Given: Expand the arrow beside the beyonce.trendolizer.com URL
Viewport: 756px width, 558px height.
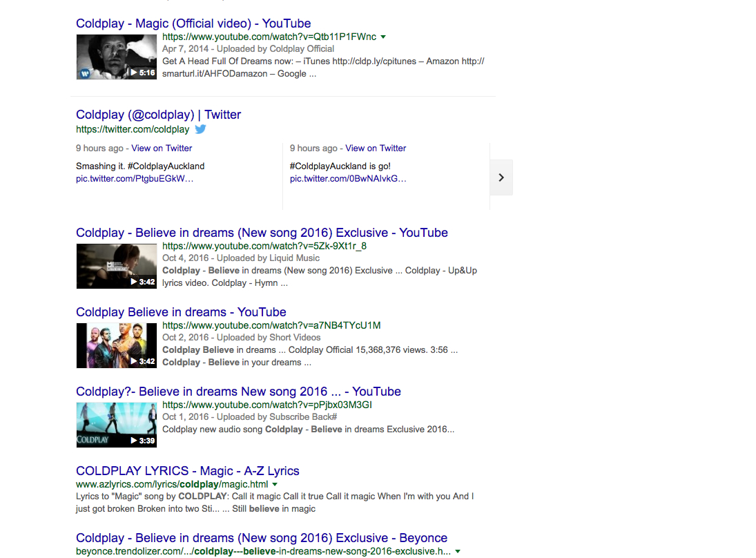Looking at the screenshot, I should pos(458,551).
